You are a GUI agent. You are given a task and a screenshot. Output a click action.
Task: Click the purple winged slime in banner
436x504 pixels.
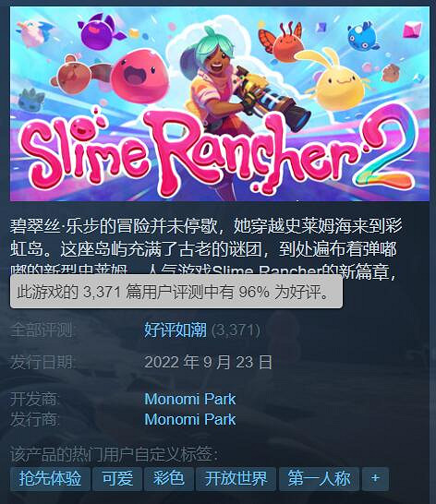tap(100, 32)
